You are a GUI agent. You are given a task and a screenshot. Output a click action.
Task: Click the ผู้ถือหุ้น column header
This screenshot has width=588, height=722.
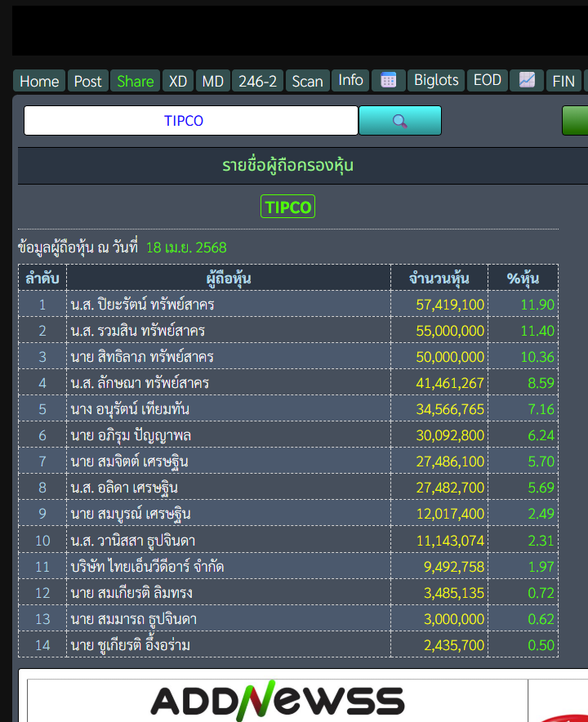coord(229,278)
